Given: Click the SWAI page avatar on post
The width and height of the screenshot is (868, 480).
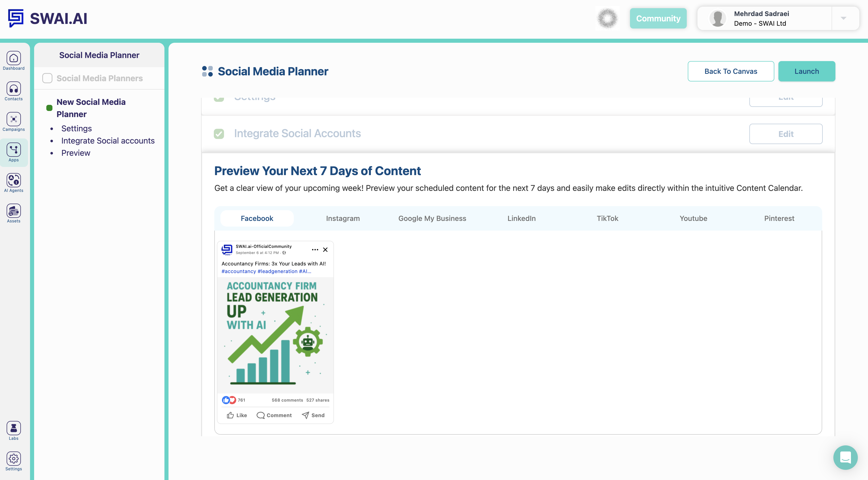Looking at the screenshot, I should point(227,250).
